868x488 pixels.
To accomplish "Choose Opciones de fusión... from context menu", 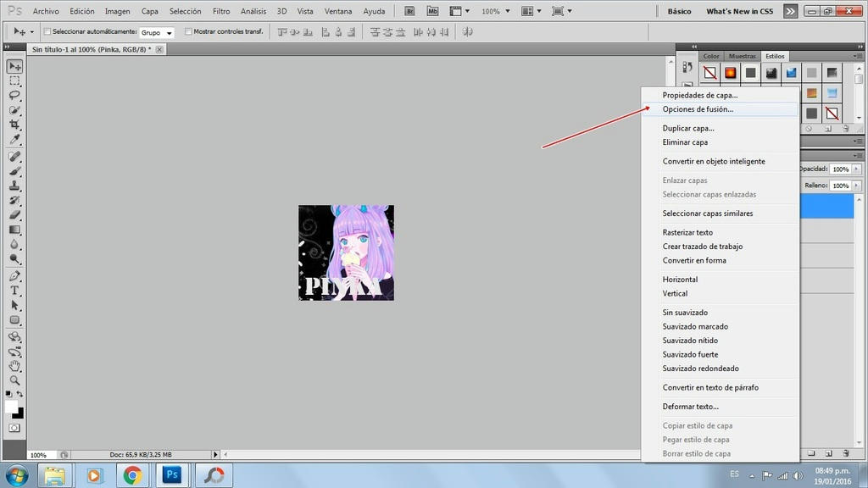I will point(720,109).
